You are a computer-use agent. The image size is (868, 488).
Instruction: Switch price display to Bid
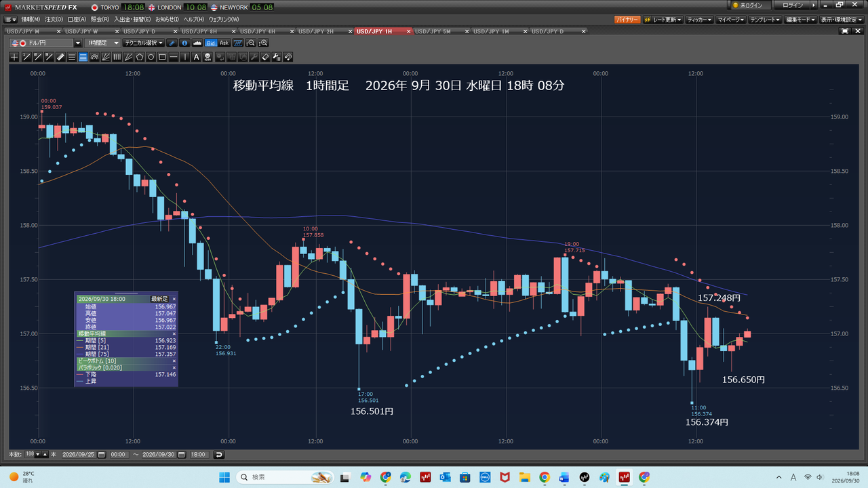(211, 43)
